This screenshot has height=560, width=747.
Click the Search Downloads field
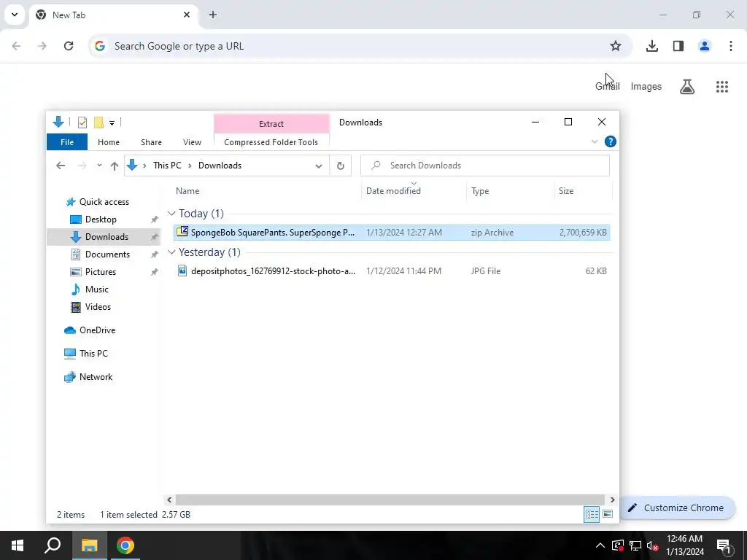tap(485, 166)
